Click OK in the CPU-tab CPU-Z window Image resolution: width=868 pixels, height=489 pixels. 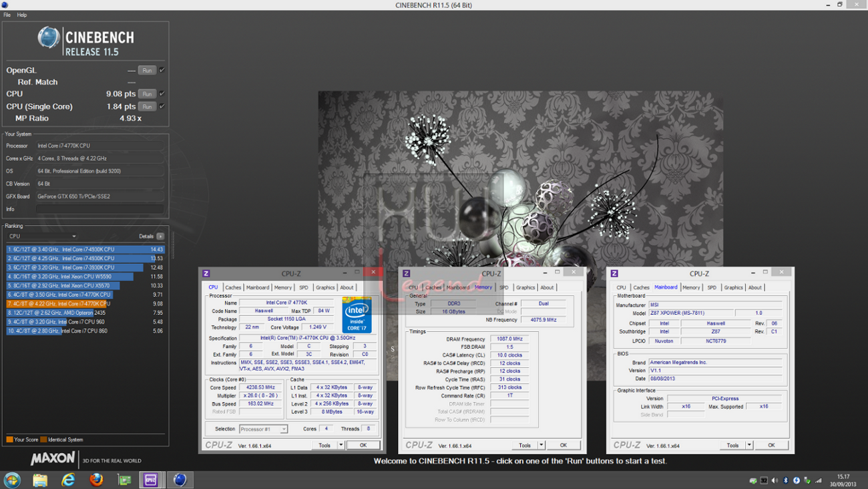pyautogui.click(x=363, y=445)
